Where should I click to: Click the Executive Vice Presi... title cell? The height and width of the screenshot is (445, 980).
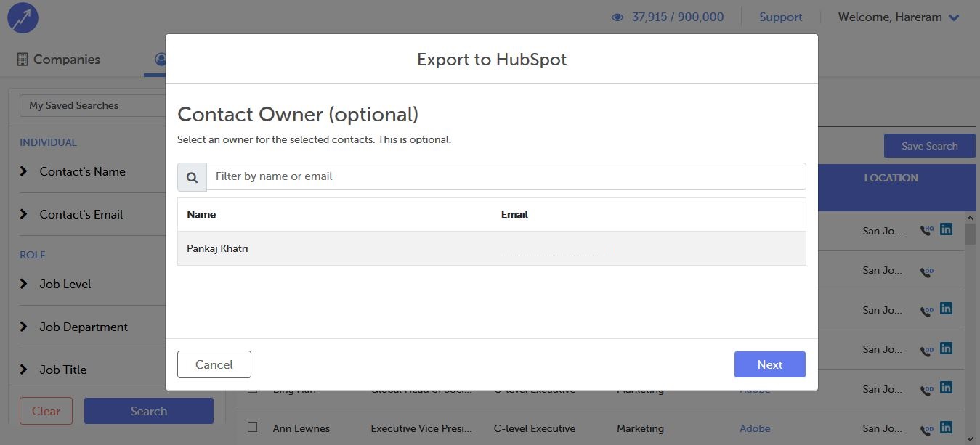(x=421, y=428)
